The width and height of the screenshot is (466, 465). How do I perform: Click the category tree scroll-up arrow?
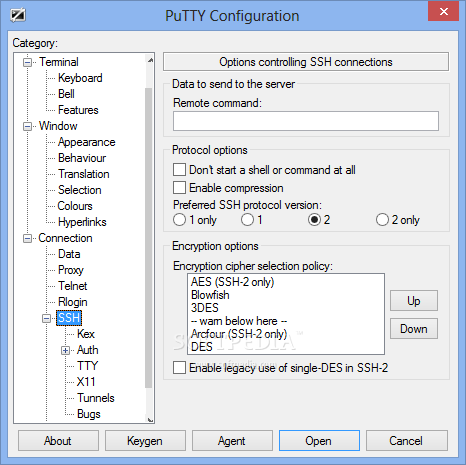click(150, 60)
